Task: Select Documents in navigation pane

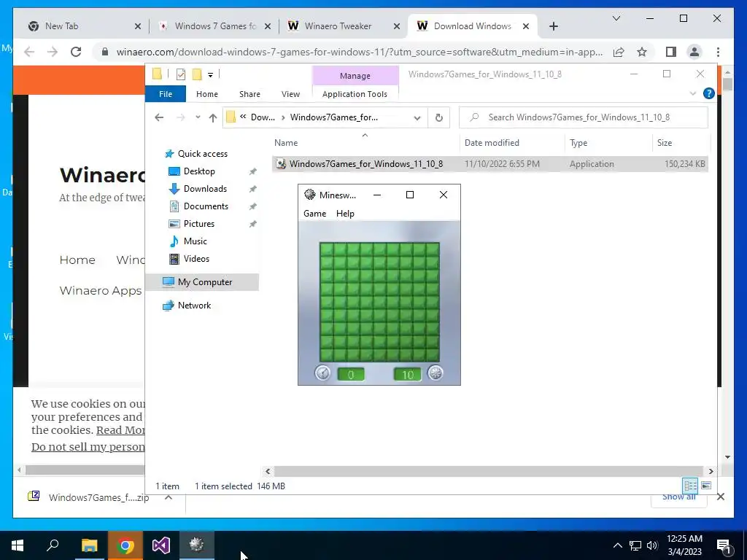Action: pyautogui.click(x=206, y=206)
